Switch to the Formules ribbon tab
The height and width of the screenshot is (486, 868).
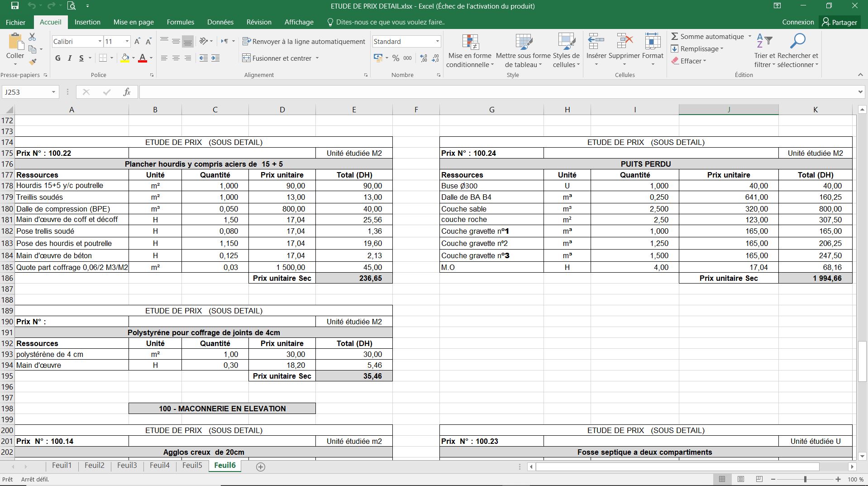click(x=180, y=22)
